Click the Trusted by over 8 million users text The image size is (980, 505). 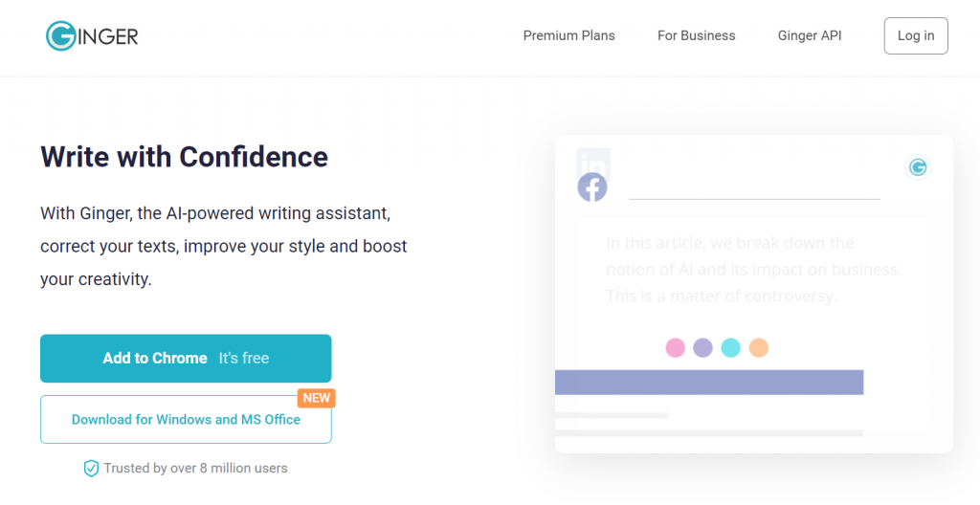(x=195, y=468)
